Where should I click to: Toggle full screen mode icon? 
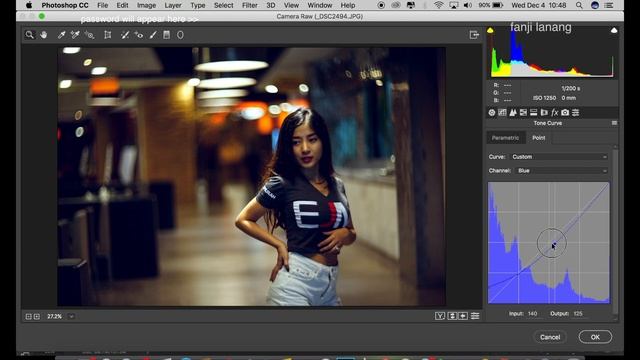(474, 35)
